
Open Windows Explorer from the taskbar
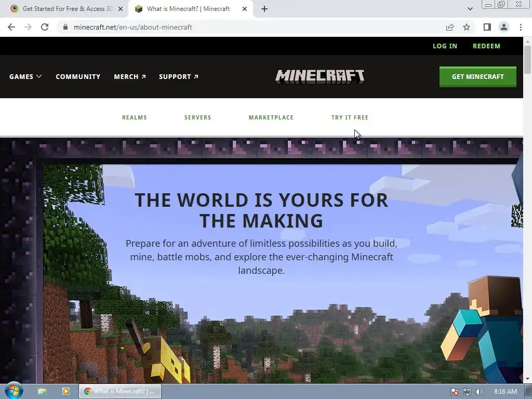coord(42,391)
